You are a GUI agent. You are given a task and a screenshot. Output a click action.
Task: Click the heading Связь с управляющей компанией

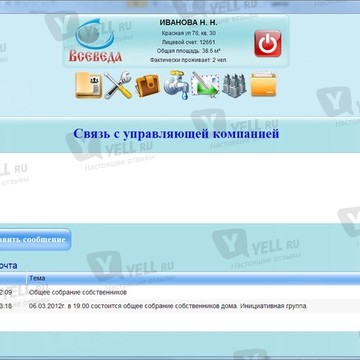click(x=176, y=134)
